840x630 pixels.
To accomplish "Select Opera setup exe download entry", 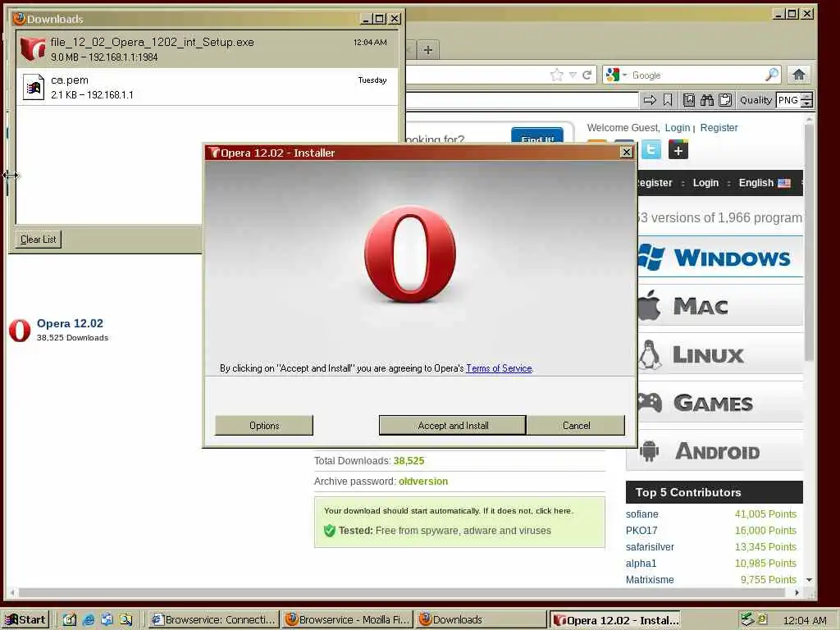I will click(208, 49).
